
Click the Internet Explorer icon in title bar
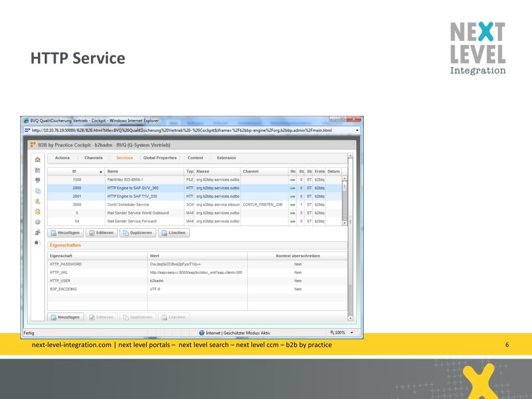26,121
